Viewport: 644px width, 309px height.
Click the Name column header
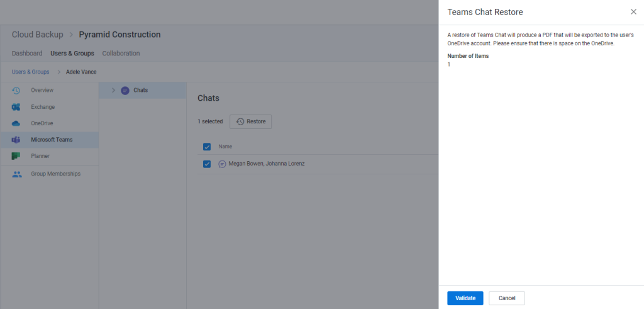click(x=225, y=147)
